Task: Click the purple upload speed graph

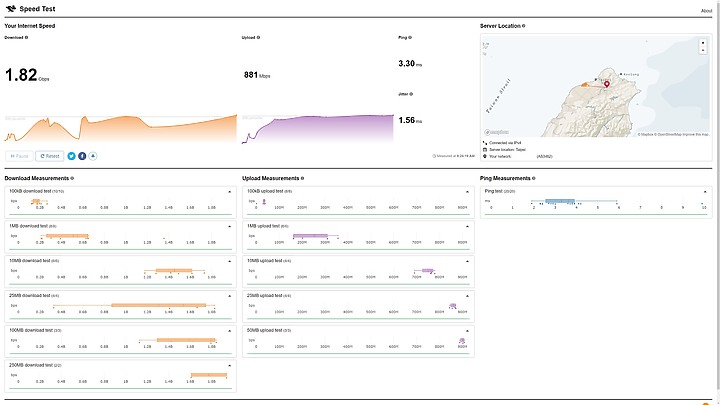Action: tap(318, 129)
